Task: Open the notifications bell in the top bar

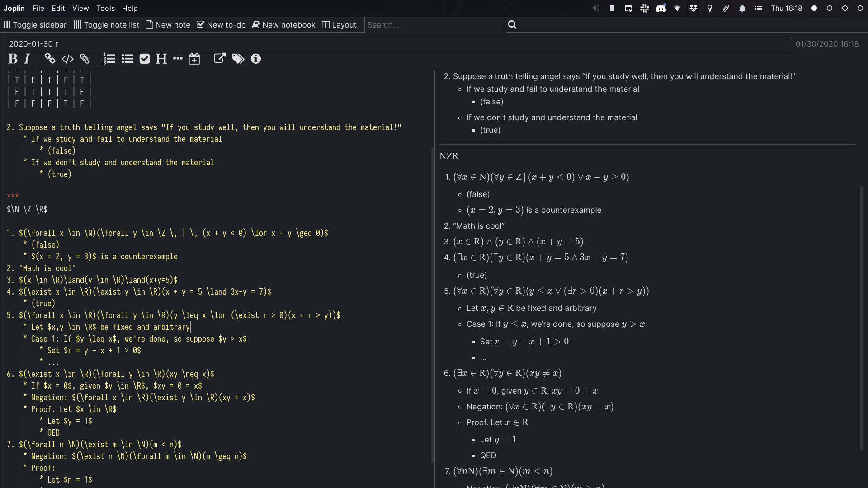Action: [x=742, y=8]
